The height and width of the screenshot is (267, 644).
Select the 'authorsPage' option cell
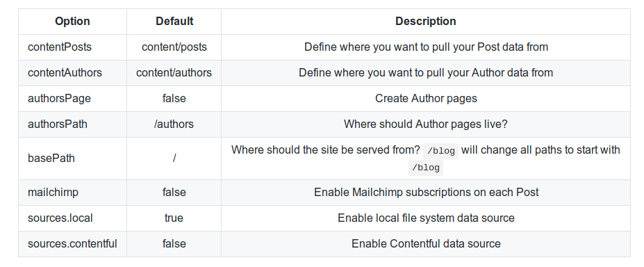pyautogui.click(x=72, y=99)
